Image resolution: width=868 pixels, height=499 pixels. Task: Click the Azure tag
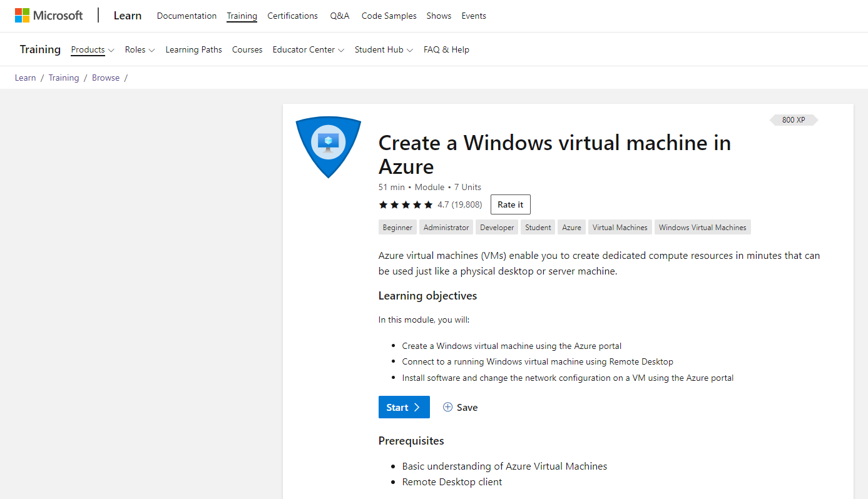(571, 228)
